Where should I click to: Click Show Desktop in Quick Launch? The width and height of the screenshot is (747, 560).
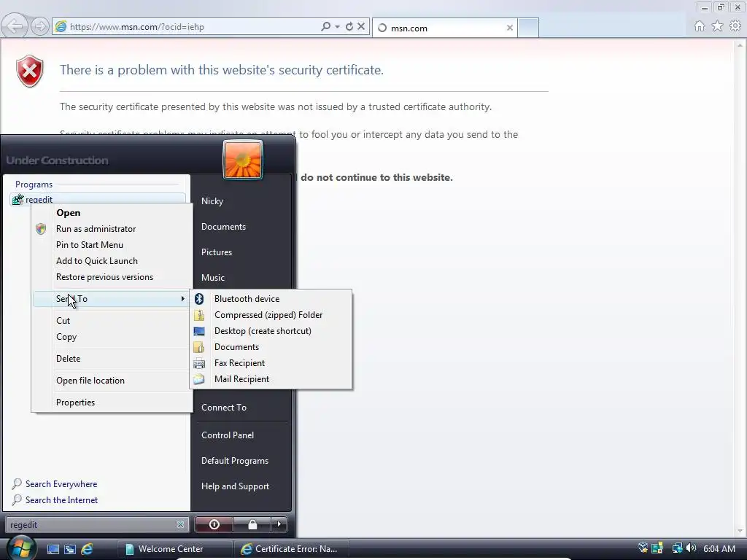pos(53,549)
